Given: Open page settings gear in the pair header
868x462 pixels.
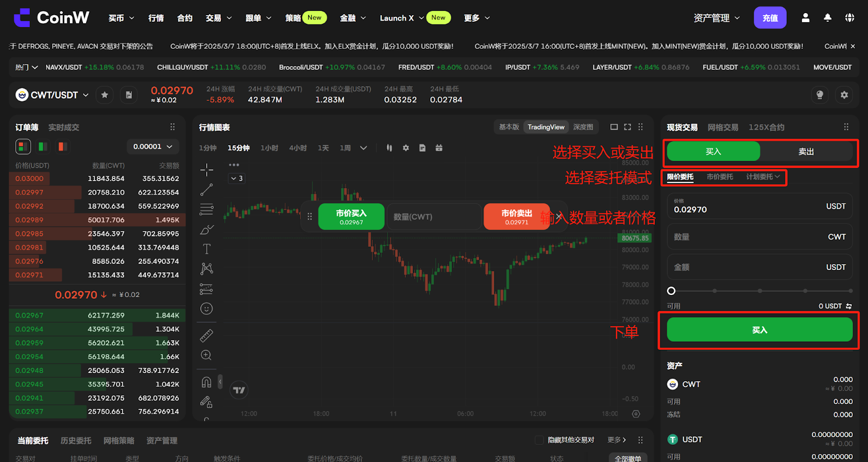Looking at the screenshot, I should [844, 95].
